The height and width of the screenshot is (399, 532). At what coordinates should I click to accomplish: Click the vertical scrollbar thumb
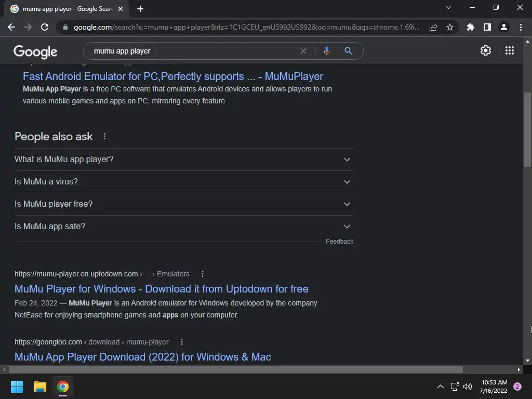527,129
